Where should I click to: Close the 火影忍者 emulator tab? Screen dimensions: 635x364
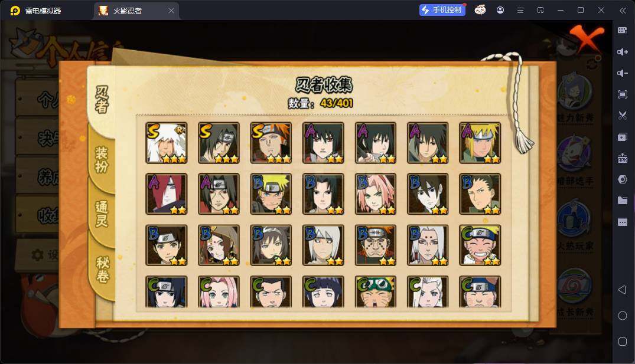coord(171,11)
